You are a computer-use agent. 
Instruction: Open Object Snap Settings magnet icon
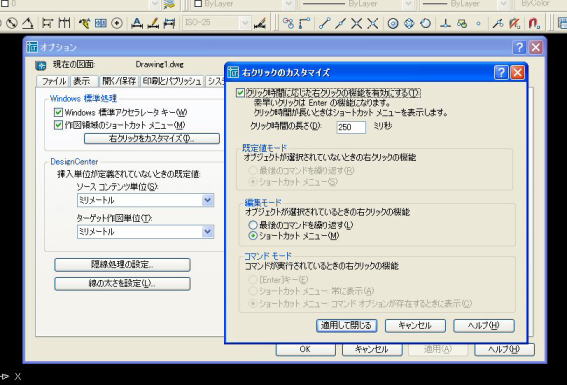(534, 23)
